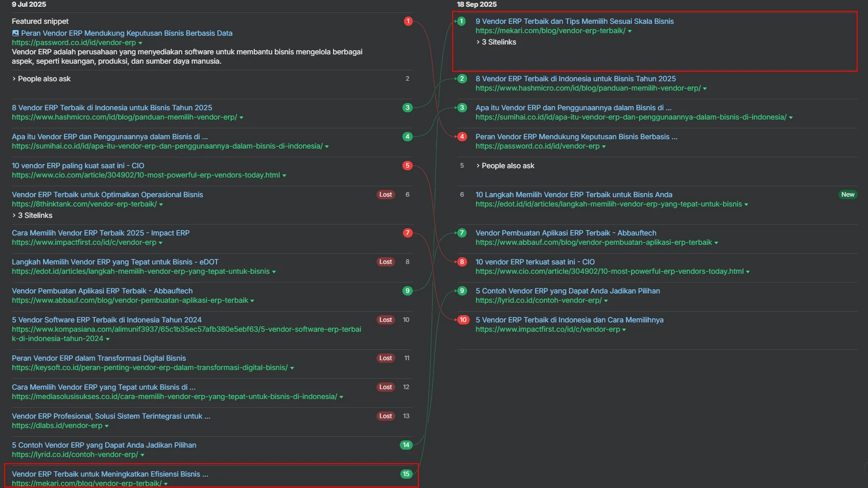The width and height of the screenshot is (868, 488).
Task: Open the Vendor ERP Terbaik untuk Meningkatkan Efisiensi Bisnis title
Action: [110, 474]
